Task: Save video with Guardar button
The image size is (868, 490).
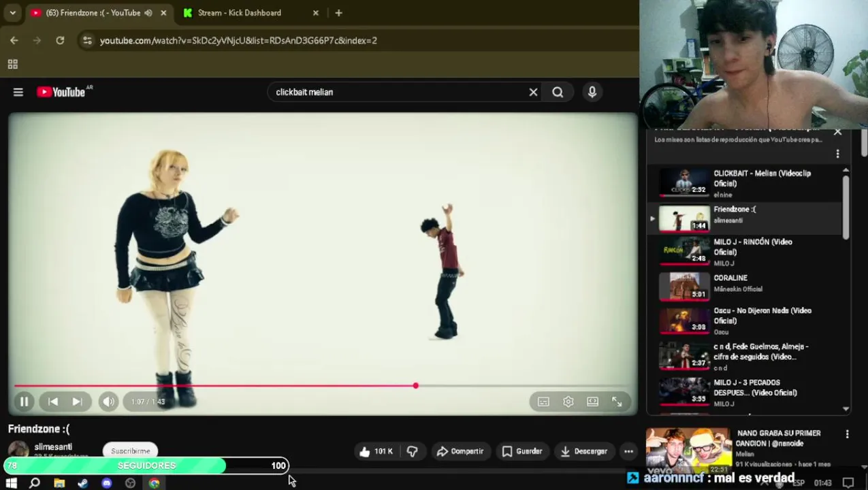Action: pos(522,451)
